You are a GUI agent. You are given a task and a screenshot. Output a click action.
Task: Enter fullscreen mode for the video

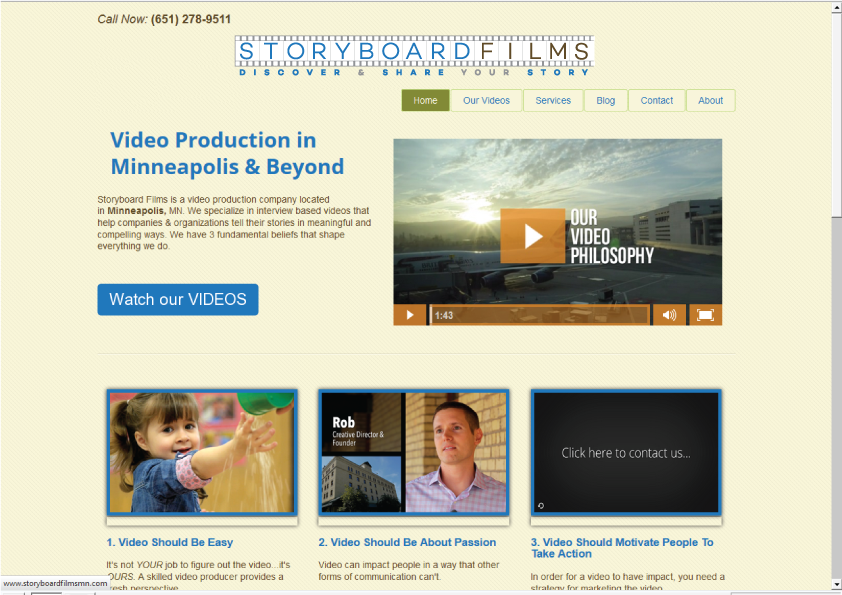[x=705, y=315]
